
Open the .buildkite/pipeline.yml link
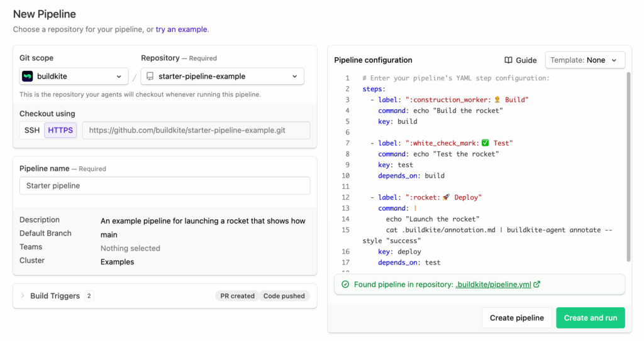pyautogui.click(x=493, y=284)
